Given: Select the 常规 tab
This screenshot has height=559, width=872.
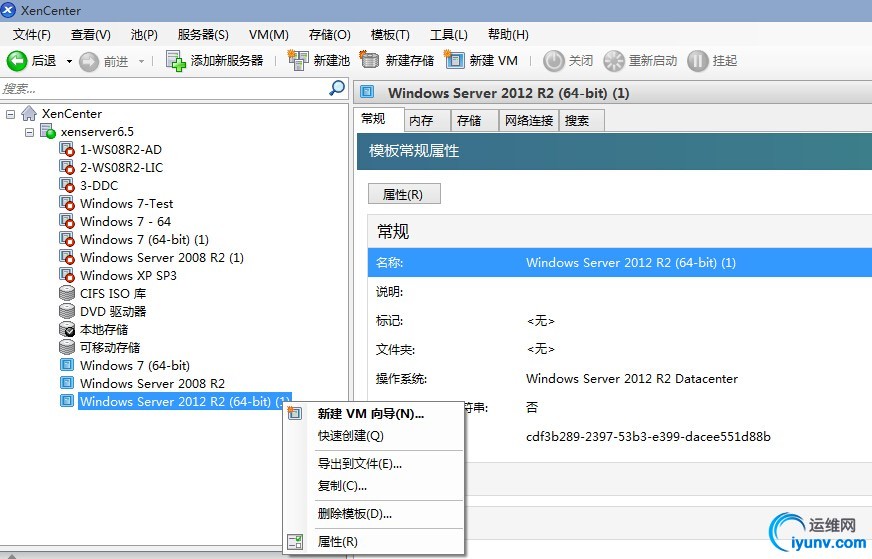Looking at the screenshot, I should [378, 119].
